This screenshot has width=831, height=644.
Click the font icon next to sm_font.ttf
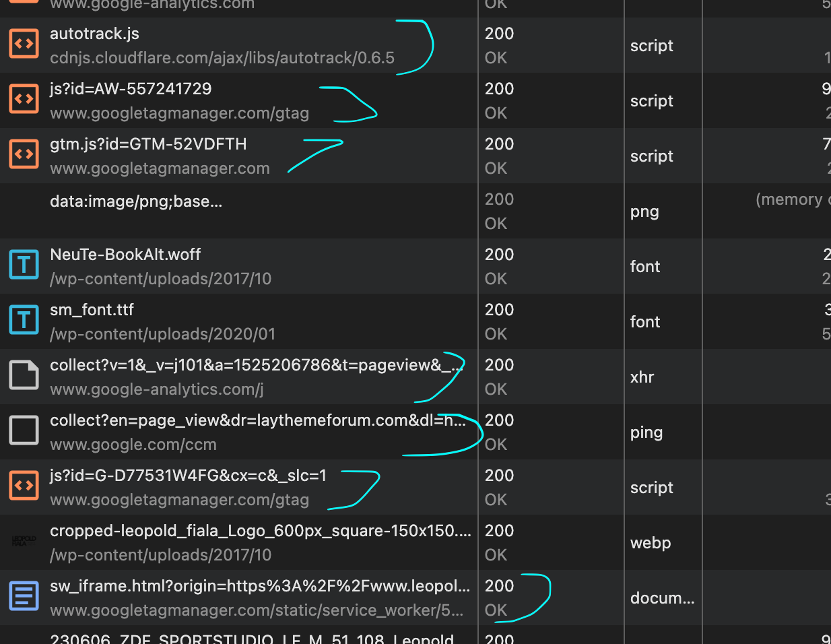coord(24,319)
